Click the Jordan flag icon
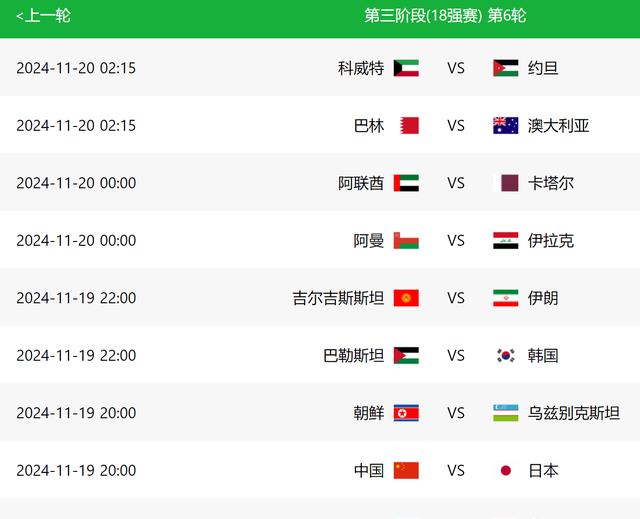Image resolution: width=640 pixels, height=519 pixels. pyautogui.click(x=506, y=68)
